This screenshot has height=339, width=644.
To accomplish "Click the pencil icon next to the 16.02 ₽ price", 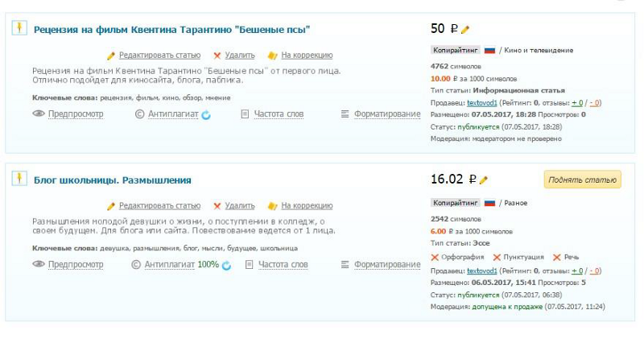I will (484, 180).
